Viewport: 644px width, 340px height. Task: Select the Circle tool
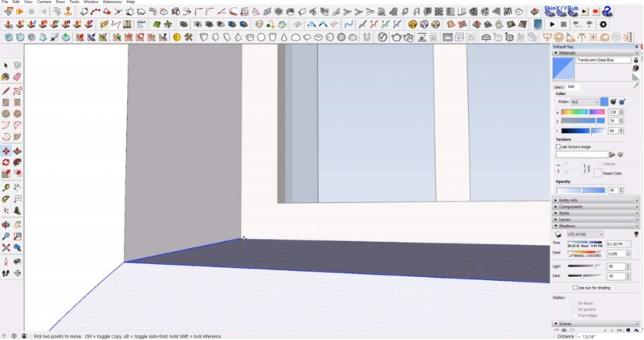tap(5, 114)
